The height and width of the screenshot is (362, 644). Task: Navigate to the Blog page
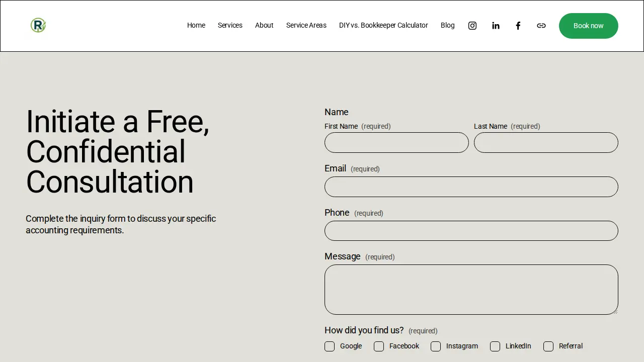click(x=448, y=25)
